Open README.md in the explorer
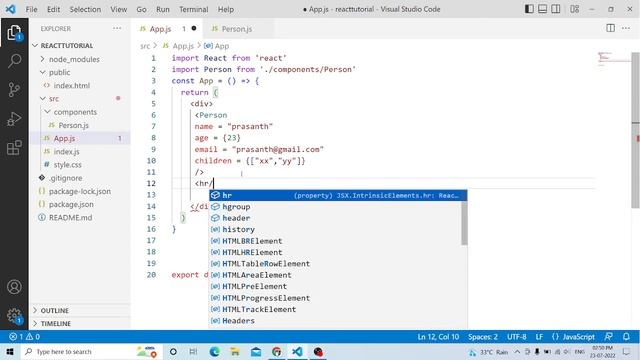The height and width of the screenshot is (360, 640). (x=70, y=218)
